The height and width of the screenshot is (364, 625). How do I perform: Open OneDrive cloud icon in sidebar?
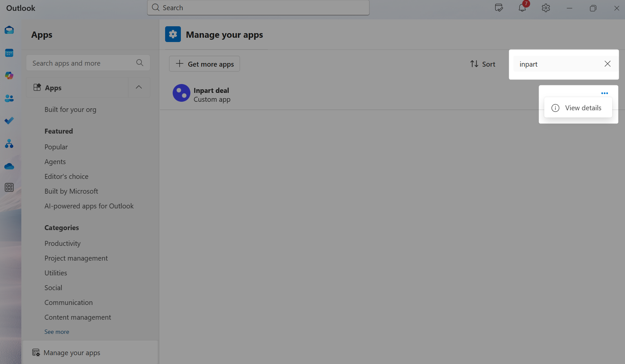click(9, 166)
